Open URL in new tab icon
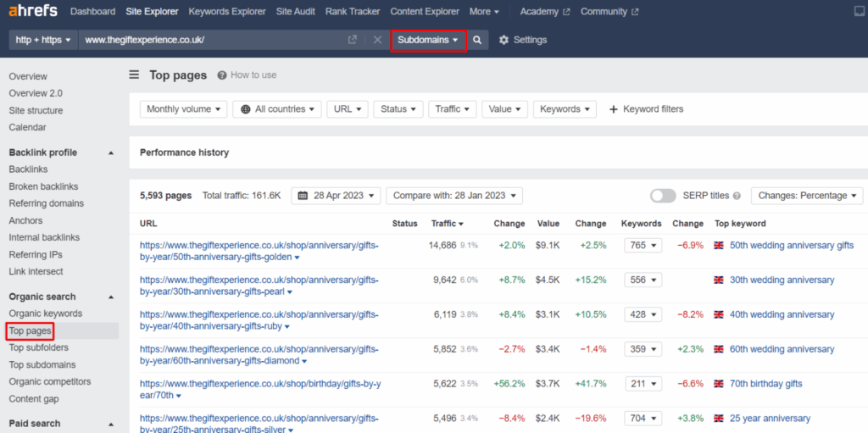 point(352,40)
